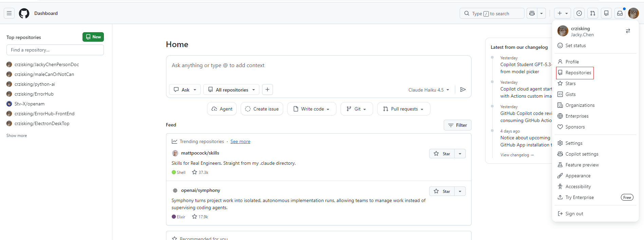Open openai/symphony repository link
The image size is (644, 240).
click(x=201, y=190)
